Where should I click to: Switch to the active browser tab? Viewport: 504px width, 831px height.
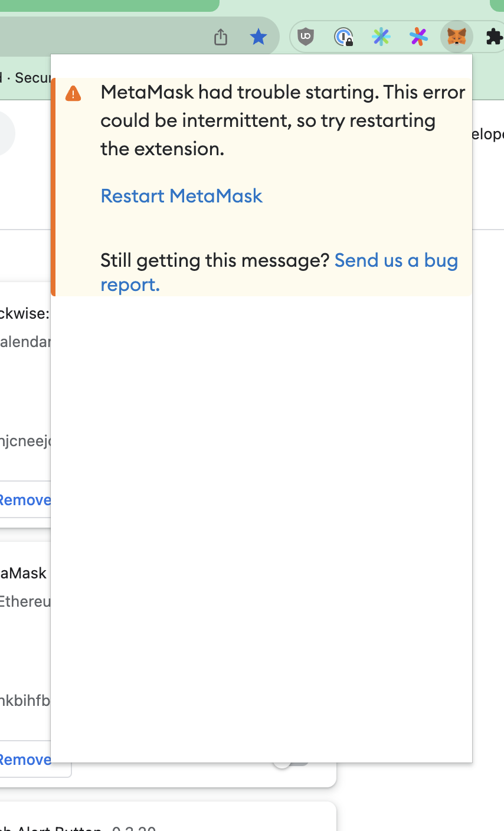pyautogui.click(x=106, y=6)
